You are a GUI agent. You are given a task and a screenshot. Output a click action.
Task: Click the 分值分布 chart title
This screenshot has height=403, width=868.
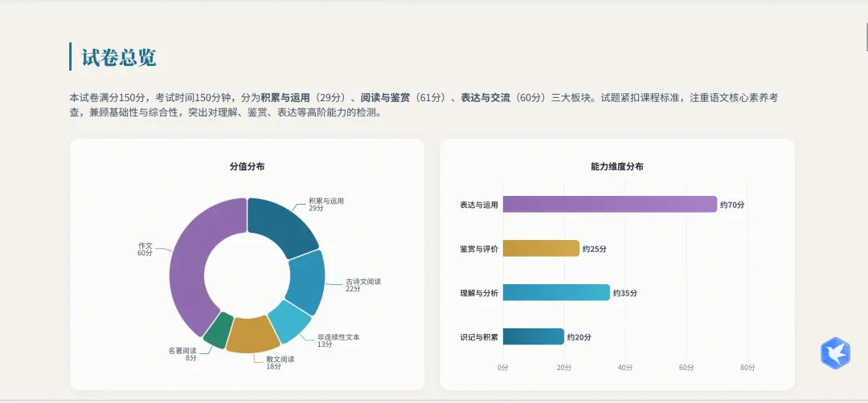247,166
